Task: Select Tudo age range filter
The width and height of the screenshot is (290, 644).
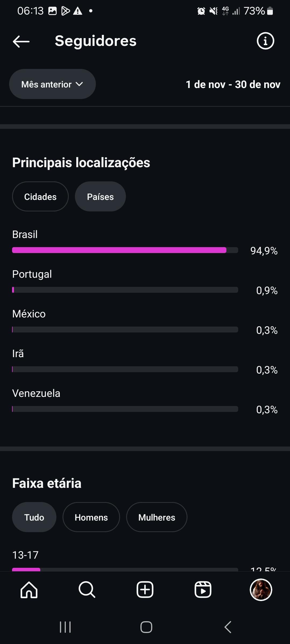Action: pos(34,517)
